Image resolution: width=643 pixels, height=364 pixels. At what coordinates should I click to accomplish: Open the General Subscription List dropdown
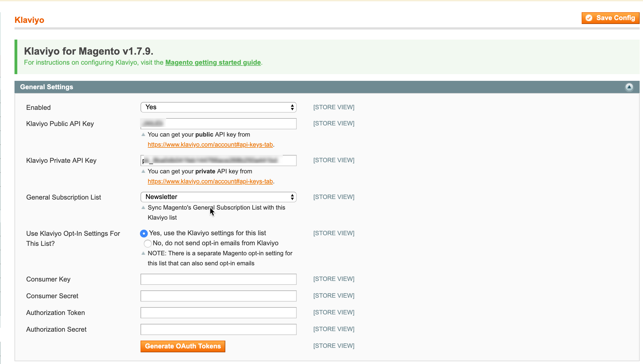(x=218, y=197)
